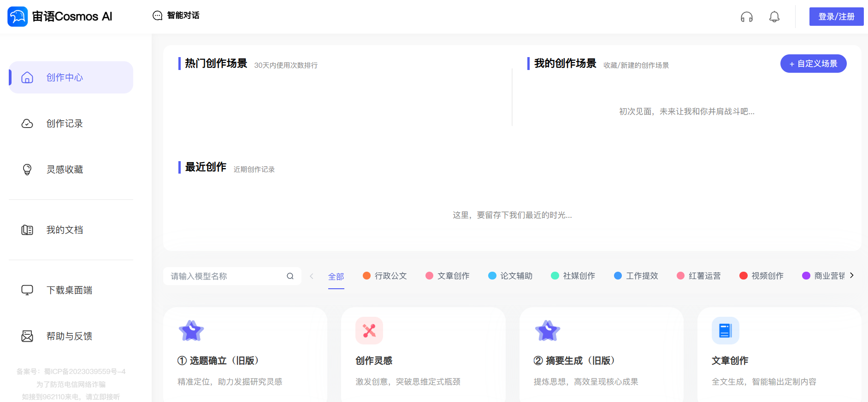Filter by the 文章创作 category tab

click(x=448, y=276)
